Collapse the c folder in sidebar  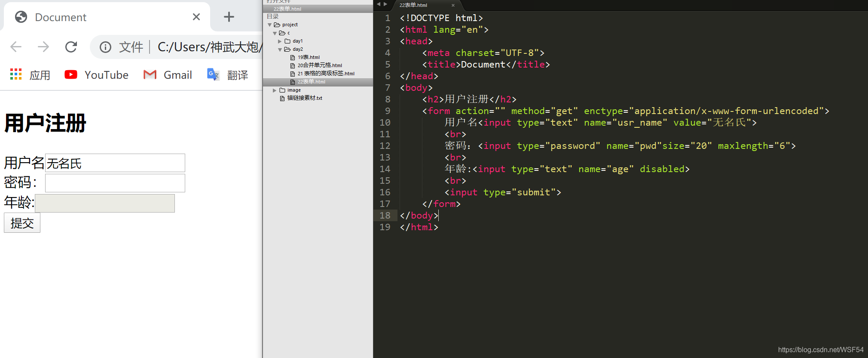(275, 33)
